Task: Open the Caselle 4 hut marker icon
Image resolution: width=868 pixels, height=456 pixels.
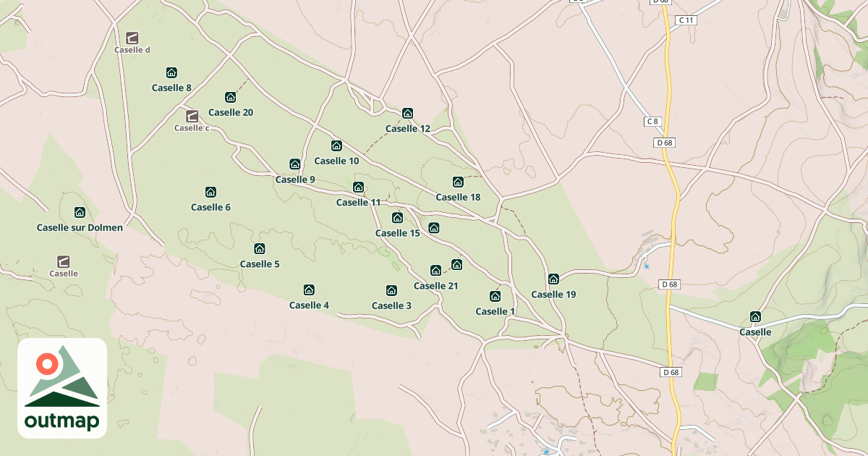Action: click(309, 290)
